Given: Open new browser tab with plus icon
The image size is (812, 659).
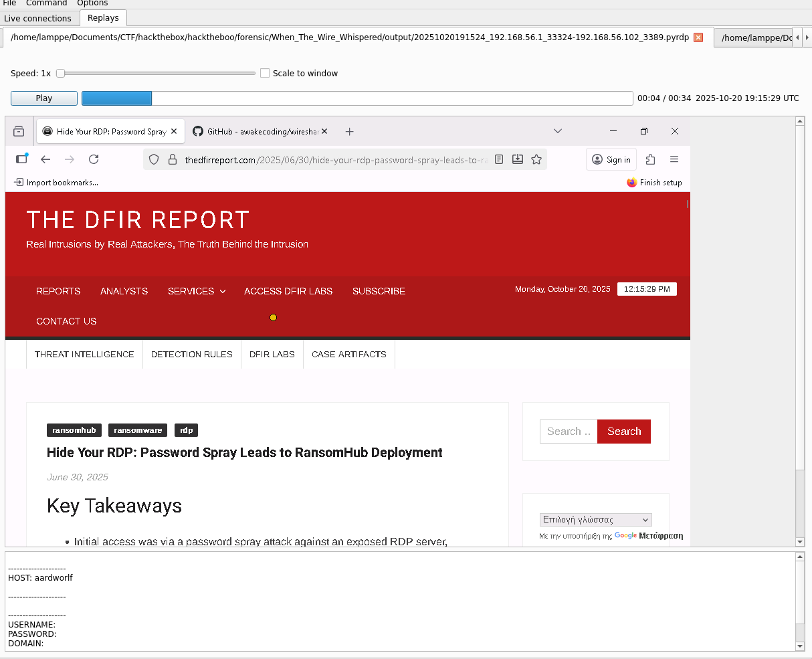Looking at the screenshot, I should tap(349, 132).
